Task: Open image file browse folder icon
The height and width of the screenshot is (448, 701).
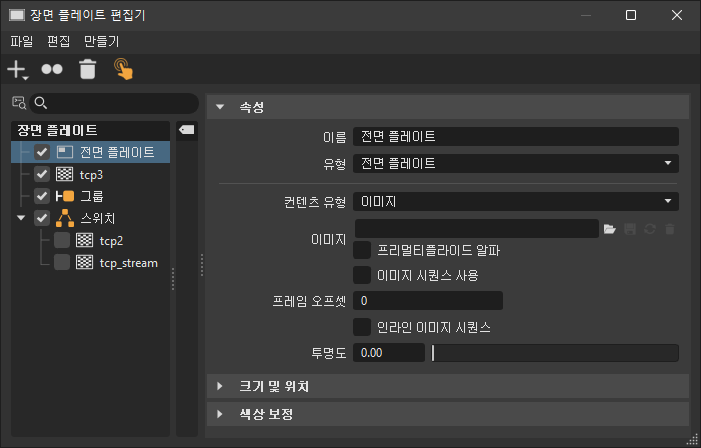Action: (x=610, y=229)
